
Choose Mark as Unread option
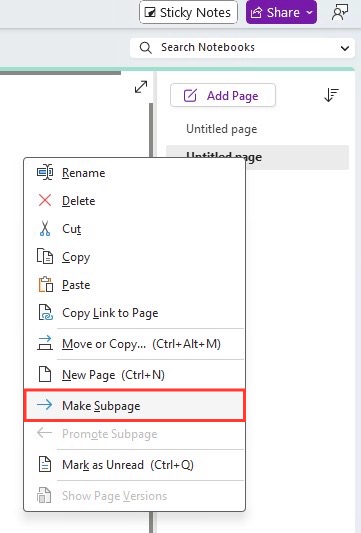pos(135,465)
